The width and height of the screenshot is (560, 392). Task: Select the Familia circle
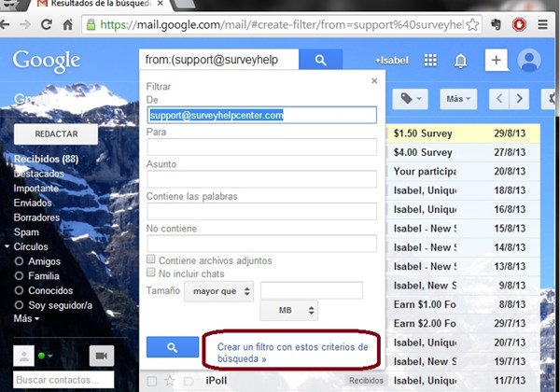pos(44,276)
